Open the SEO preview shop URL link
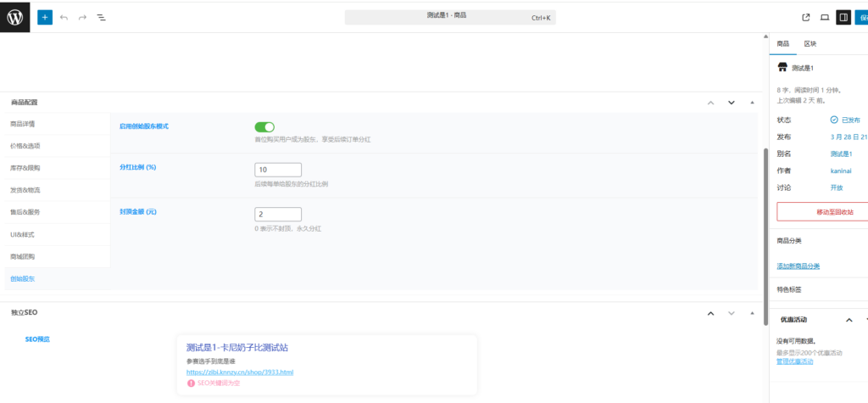 coord(240,372)
